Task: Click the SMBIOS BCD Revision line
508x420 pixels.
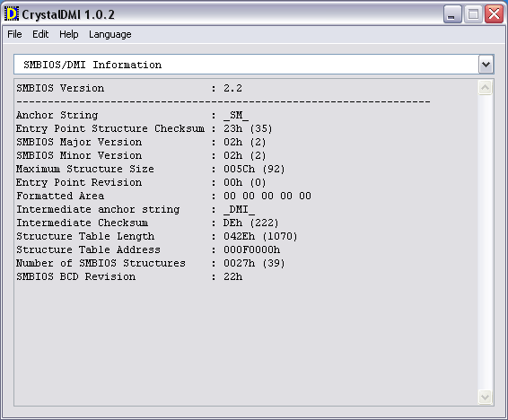Action: coord(129,277)
